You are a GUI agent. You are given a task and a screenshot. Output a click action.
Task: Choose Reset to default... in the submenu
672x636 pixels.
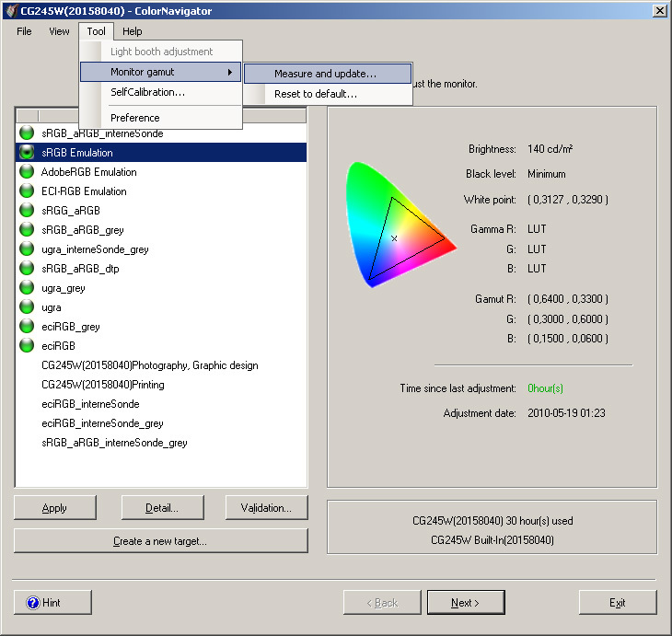click(328, 94)
